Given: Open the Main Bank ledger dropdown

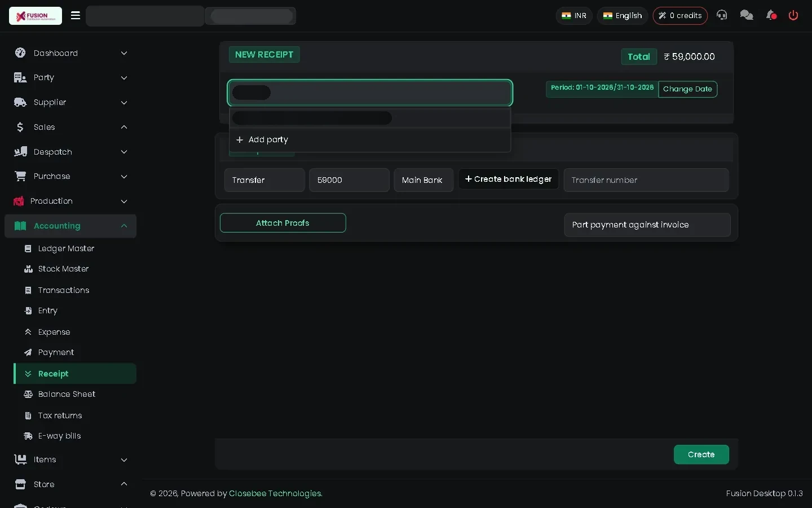Looking at the screenshot, I should click(x=423, y=180).
